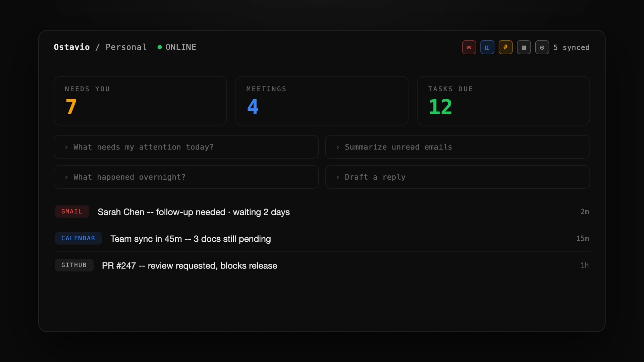The width and height of the screenshot is (644, 362).
Task: Click the 2m timestamp on Gmail row
Action: [x=585, y=212]
